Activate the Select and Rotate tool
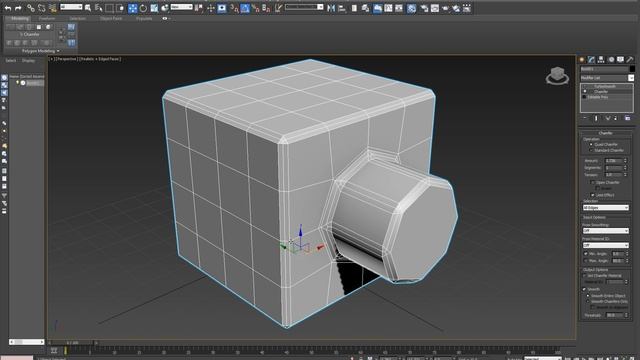The image size is (640, 360). pyautogui.click(x=143, y=8)
